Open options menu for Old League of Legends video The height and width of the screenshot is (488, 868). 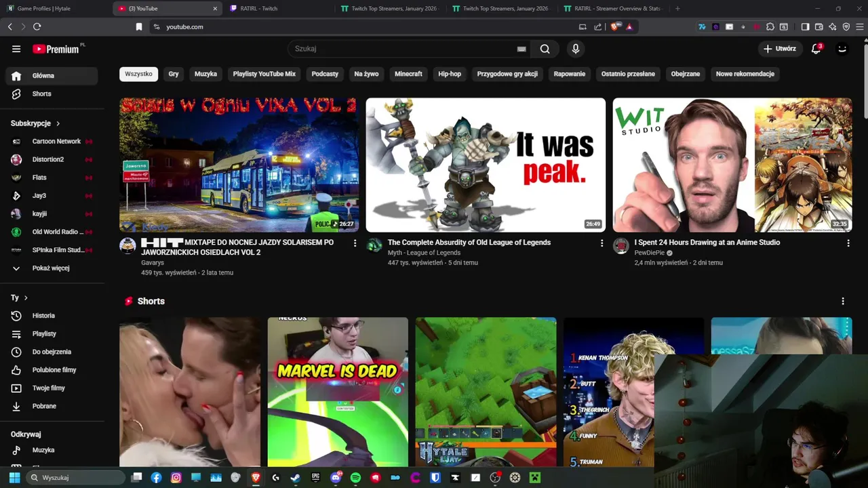click(x=601, y=243)
